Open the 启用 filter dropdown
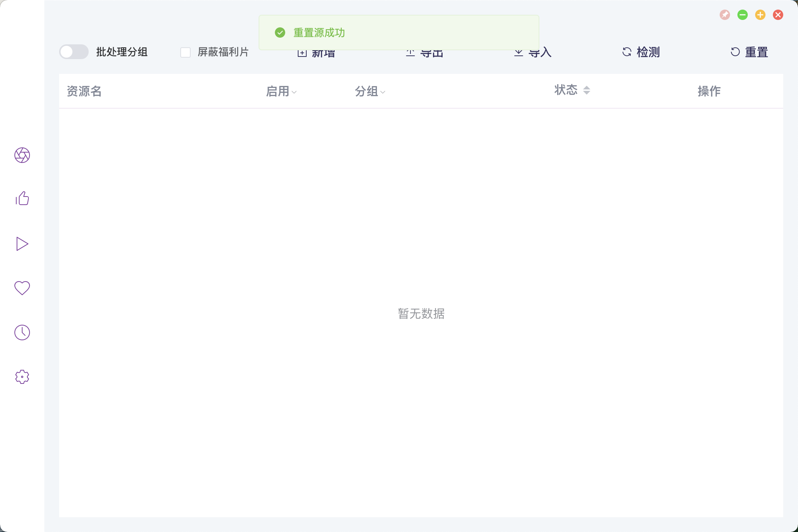The width and height of the screenshot is (798, 532). 294,92
